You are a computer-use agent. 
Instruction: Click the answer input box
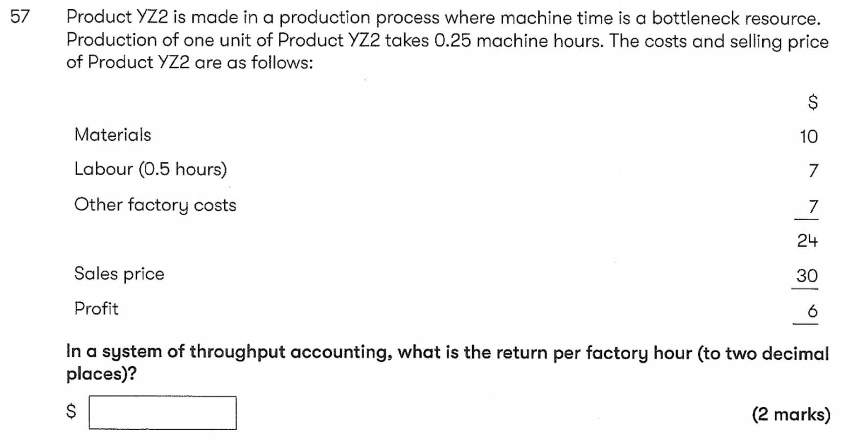(162, 413)
